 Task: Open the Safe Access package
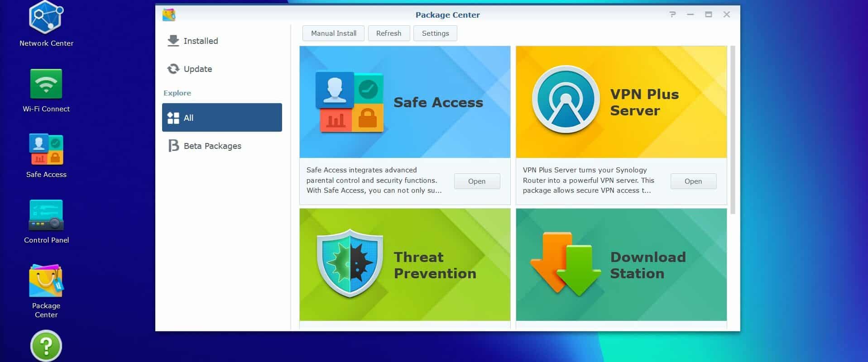point(477,181)
